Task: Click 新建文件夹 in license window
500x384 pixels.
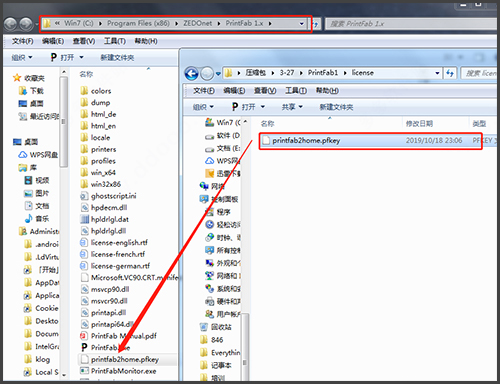Action: pos(336,107)
